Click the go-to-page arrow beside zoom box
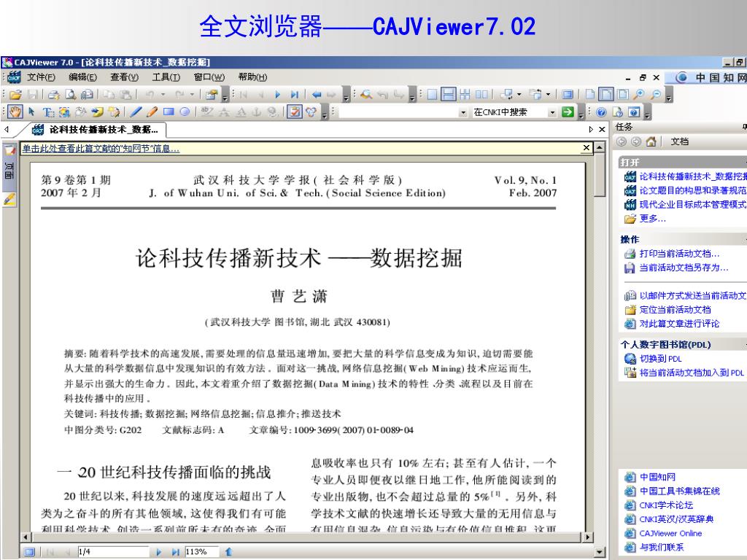 click(228, 551)
